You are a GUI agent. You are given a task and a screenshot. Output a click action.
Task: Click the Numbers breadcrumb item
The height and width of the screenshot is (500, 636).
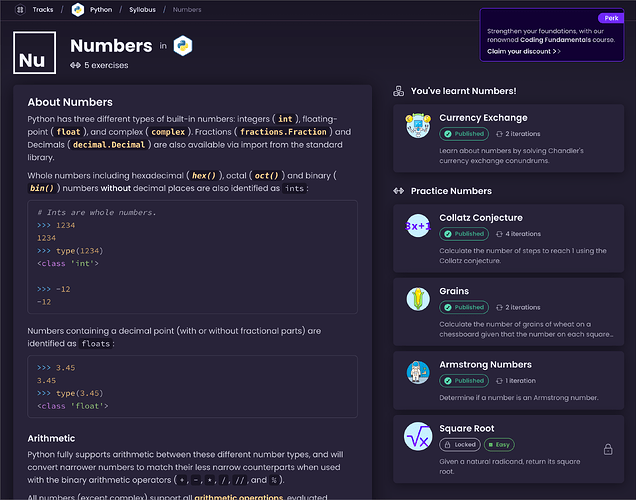tap(187, 9)
